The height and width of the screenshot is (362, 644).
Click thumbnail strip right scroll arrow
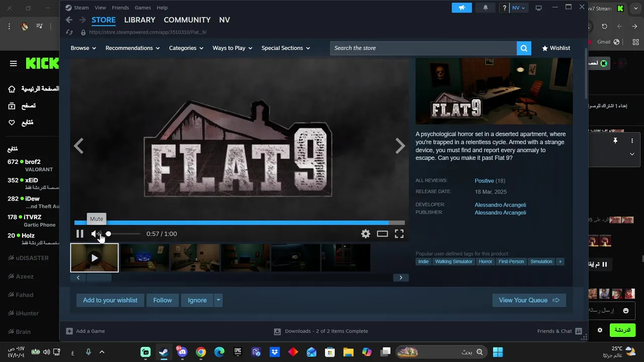point(400,278)
